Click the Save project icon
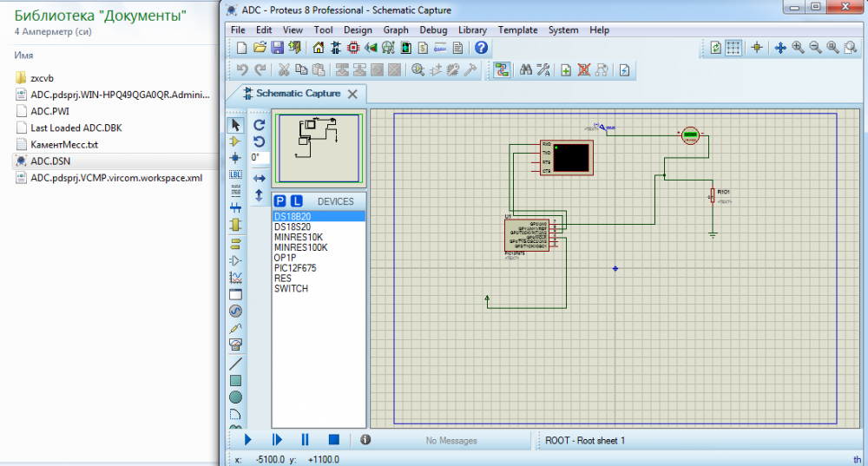 (278, 48)
